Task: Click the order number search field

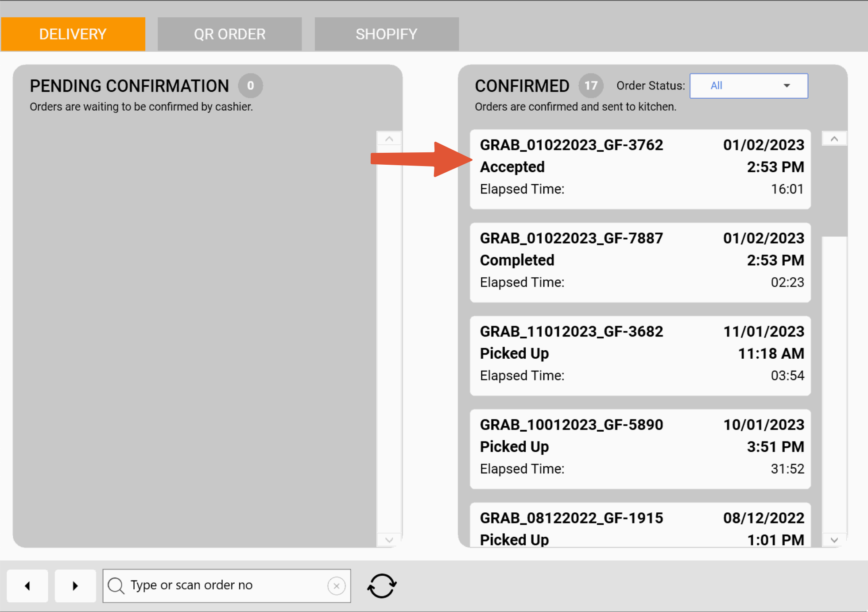Action: [x=227, y=586]
